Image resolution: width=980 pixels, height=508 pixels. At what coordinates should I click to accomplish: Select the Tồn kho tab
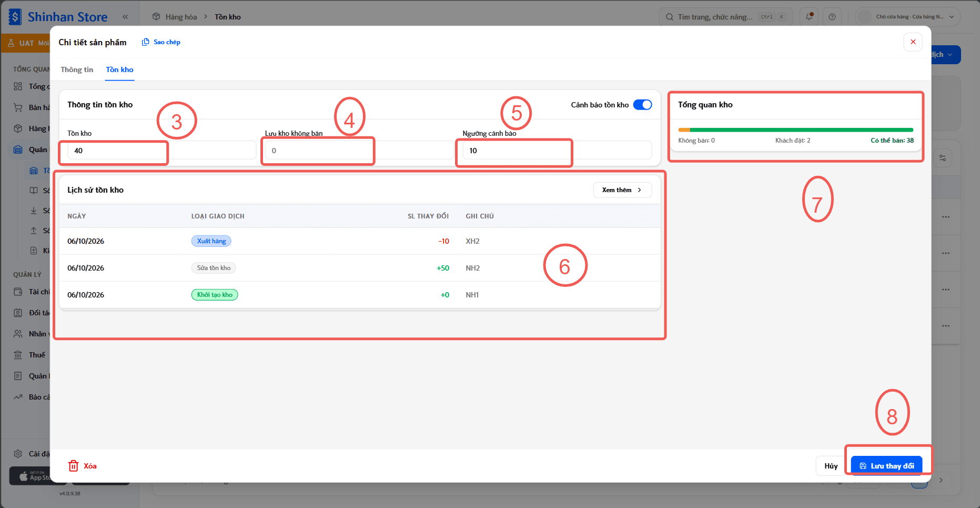click(119, 69)
